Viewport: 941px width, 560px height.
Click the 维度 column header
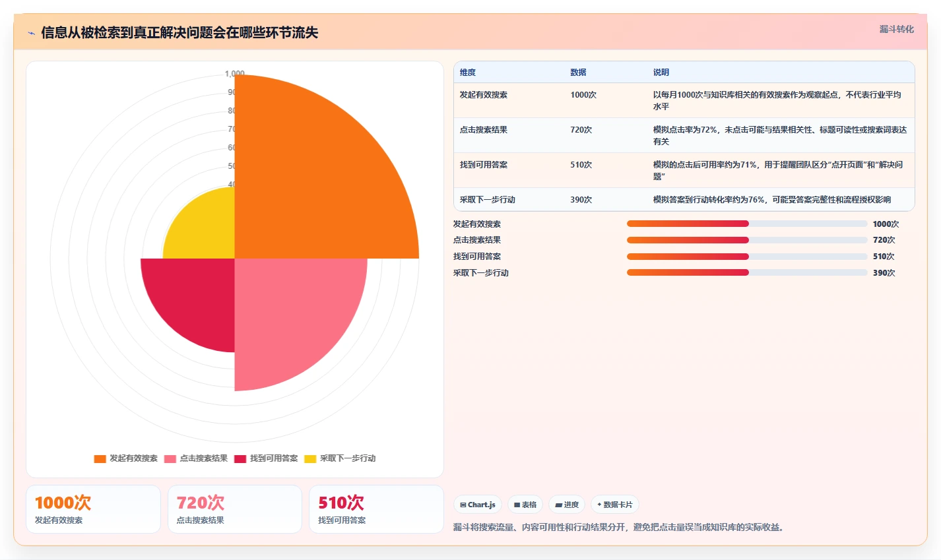coord(468,73)
